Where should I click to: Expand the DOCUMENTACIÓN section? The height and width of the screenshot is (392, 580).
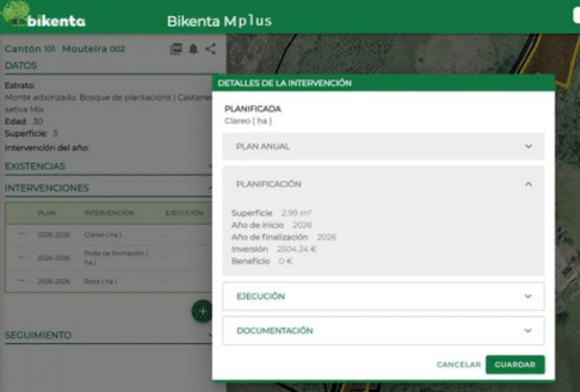point(528,331)
